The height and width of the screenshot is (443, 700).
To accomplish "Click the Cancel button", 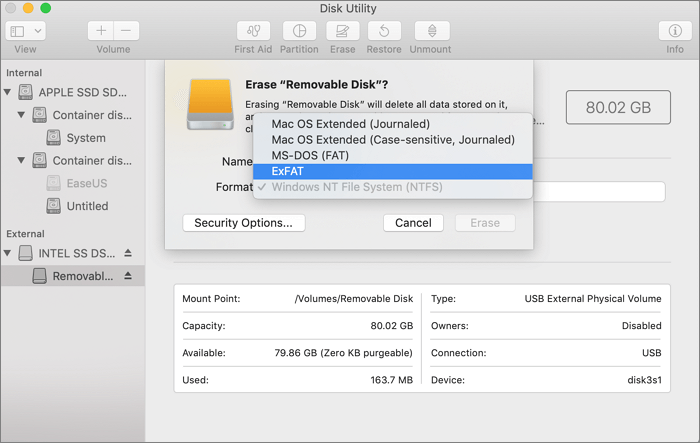I will click(413, 223).
